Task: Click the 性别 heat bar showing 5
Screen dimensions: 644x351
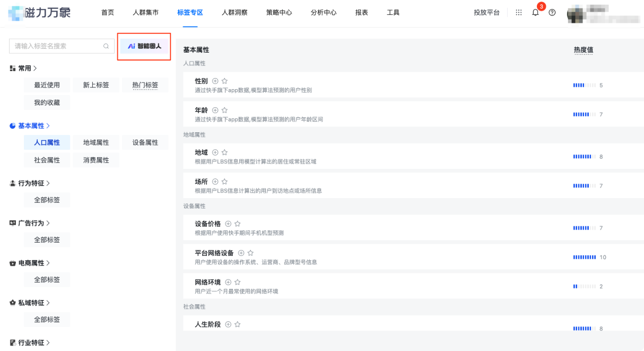Action: (x=585, y=85)
